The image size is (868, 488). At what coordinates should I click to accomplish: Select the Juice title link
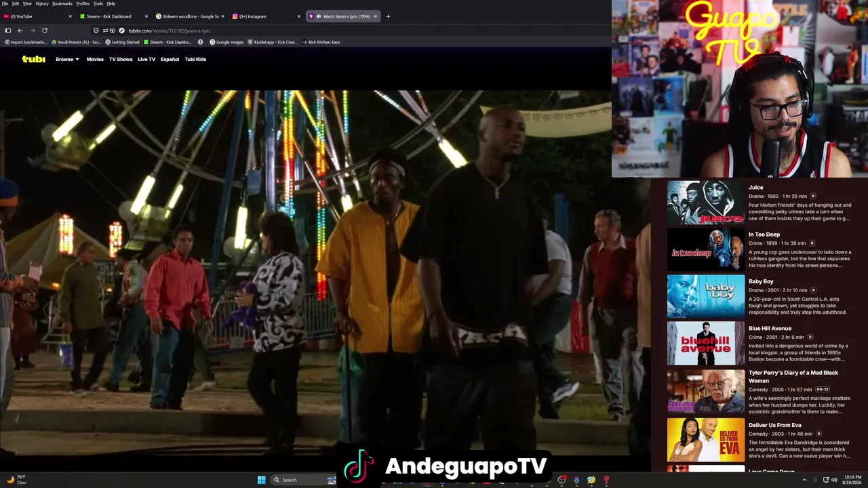pos(756,188)
